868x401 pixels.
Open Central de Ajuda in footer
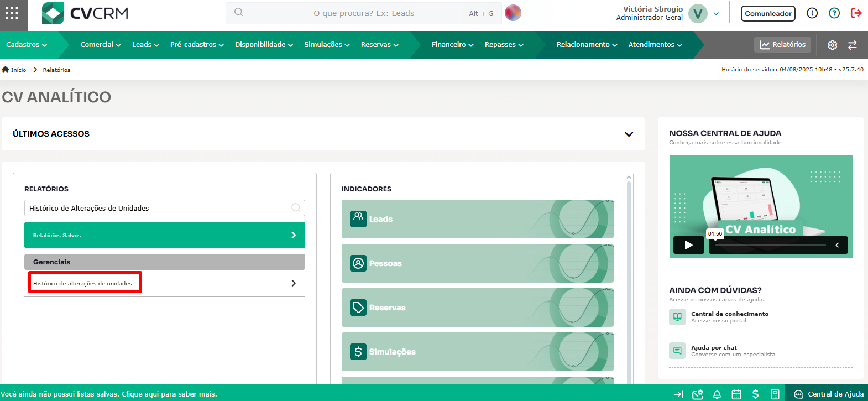point(829,394)
